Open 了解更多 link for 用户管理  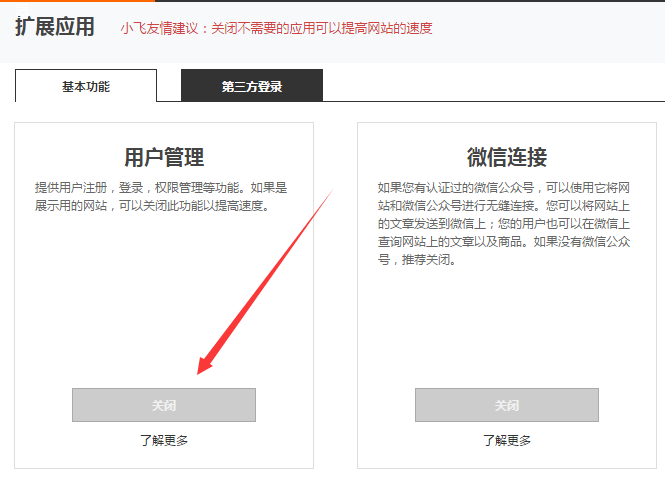(x=164, y=440)
